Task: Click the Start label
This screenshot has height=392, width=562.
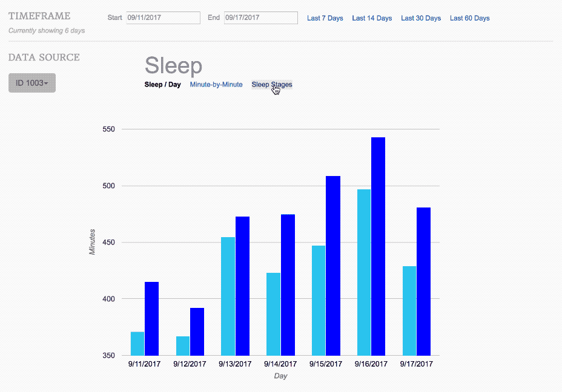Action: 114,18
